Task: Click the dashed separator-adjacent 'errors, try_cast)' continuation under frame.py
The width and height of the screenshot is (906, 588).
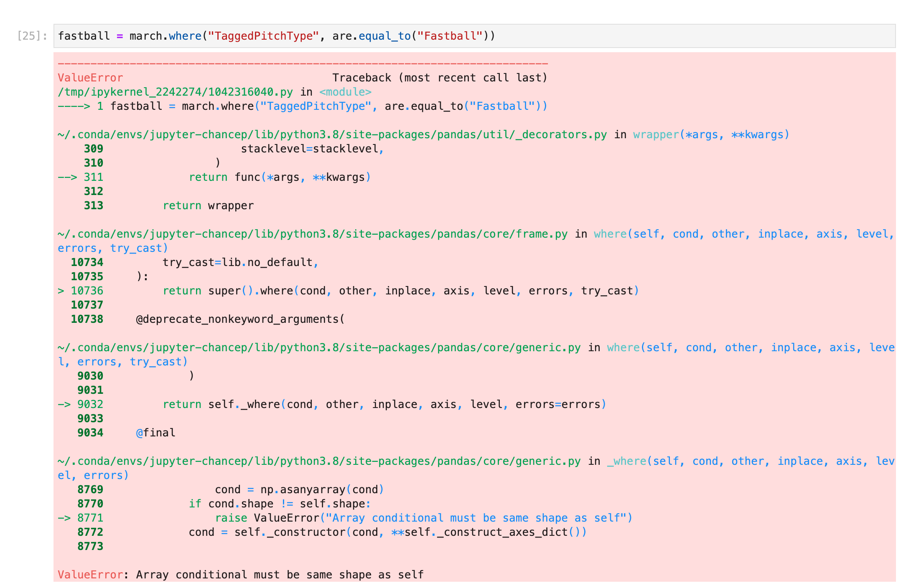Action: 113,248
